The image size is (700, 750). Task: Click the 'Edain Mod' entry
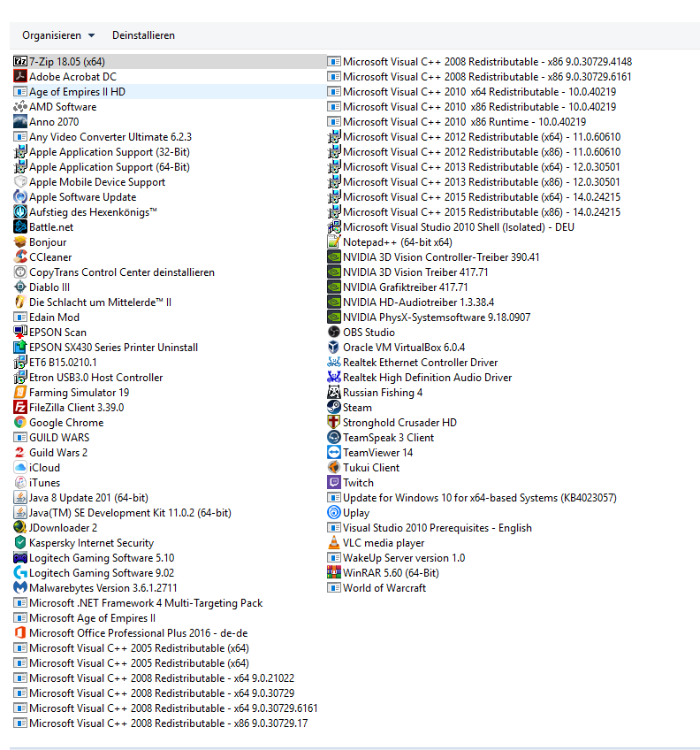[x=46, y=318]
